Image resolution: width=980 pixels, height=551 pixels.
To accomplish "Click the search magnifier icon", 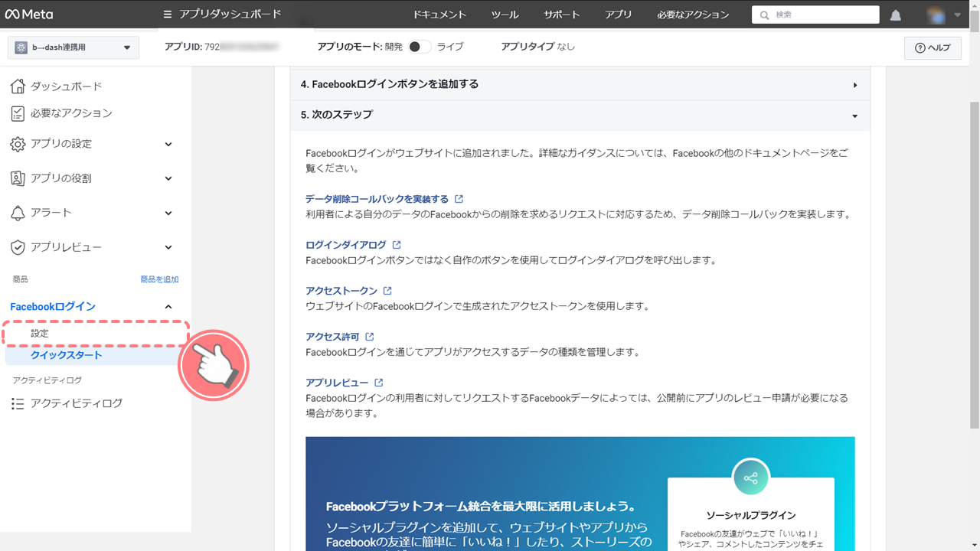I will pos(764,15).
